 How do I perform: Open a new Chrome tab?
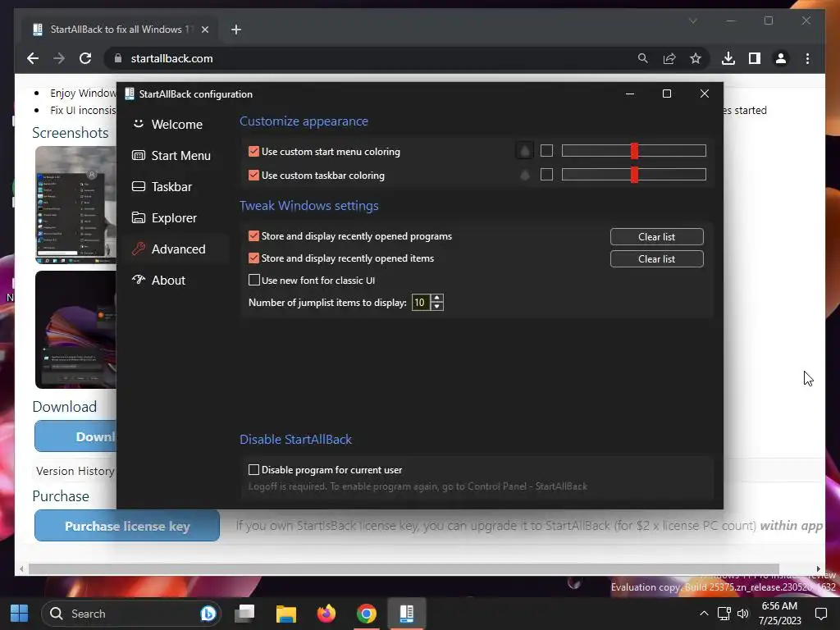pos(236,30)
